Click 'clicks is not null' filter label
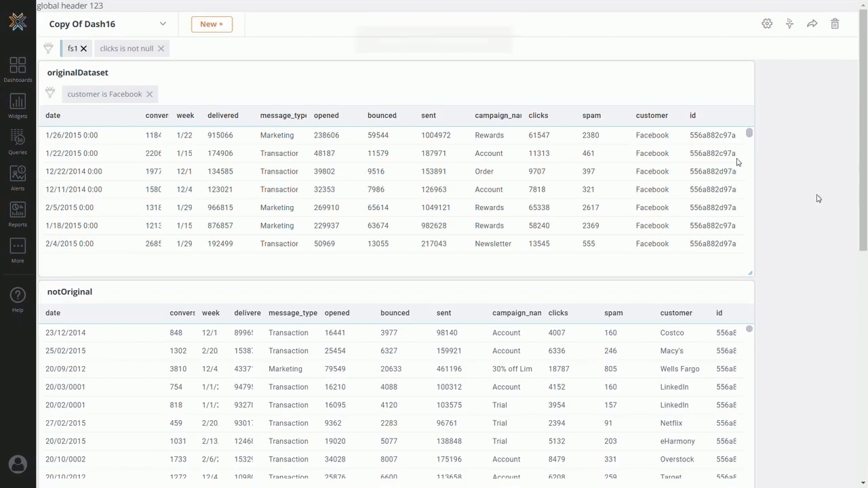 tap(127, 49)
